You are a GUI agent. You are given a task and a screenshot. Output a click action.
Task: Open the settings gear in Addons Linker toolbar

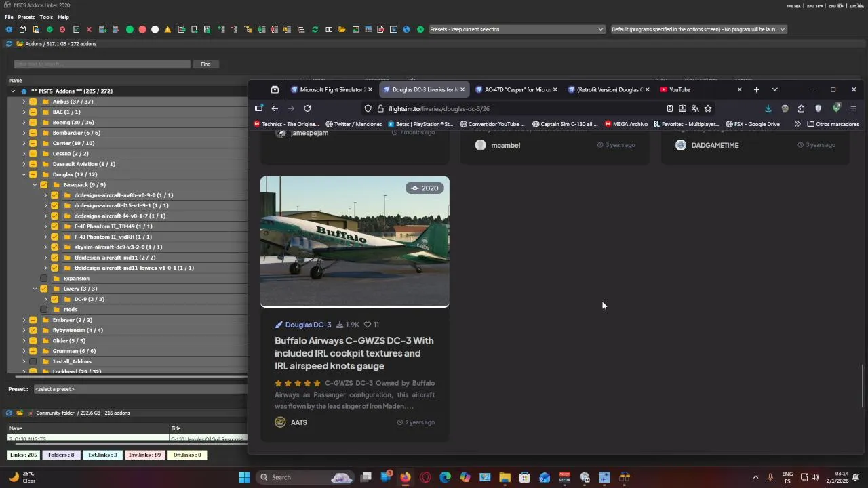coord(9,29)
